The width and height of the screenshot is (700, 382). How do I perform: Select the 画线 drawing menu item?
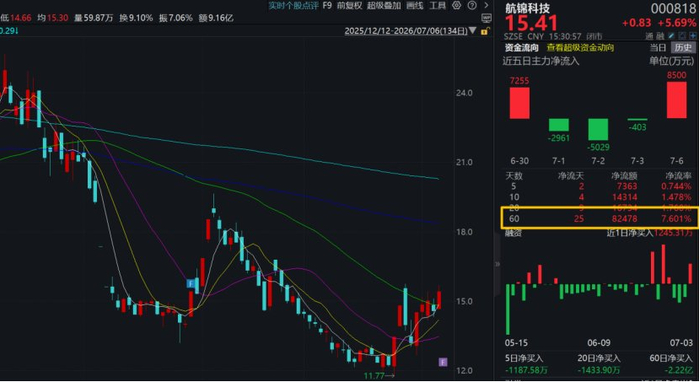click(x=415, y=5)
